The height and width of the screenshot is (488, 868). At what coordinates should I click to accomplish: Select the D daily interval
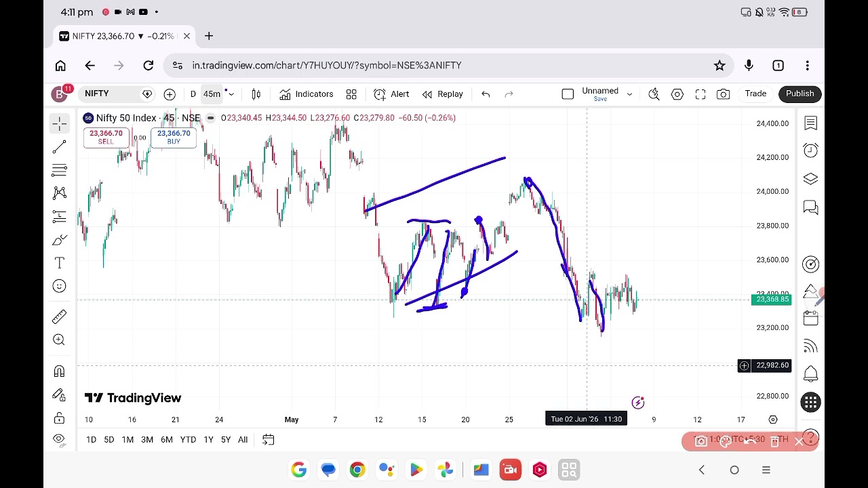pos(193,94)
